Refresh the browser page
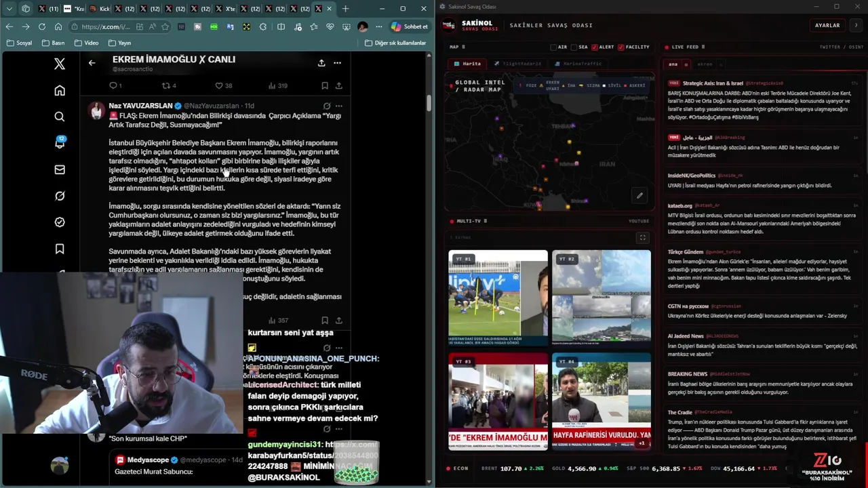Image resolution: width=868 pixels, height=488 pixels. (x=42, y=26)
